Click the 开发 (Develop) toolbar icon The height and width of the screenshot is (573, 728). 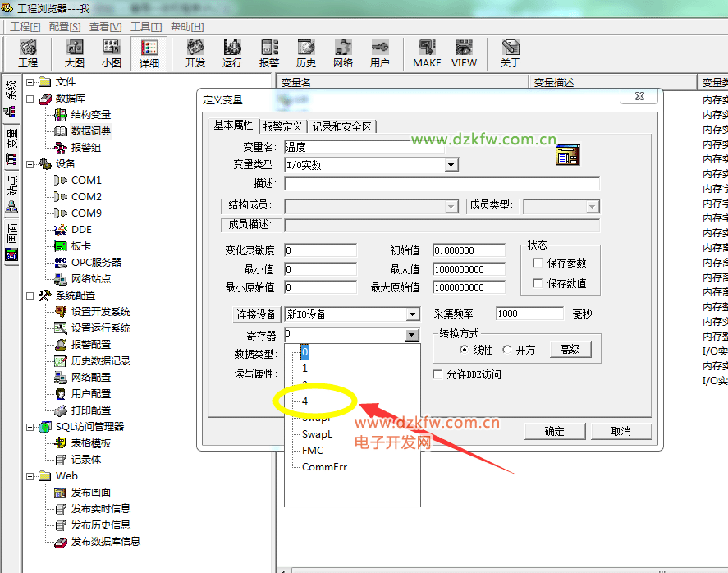click(x=195, y=53)
